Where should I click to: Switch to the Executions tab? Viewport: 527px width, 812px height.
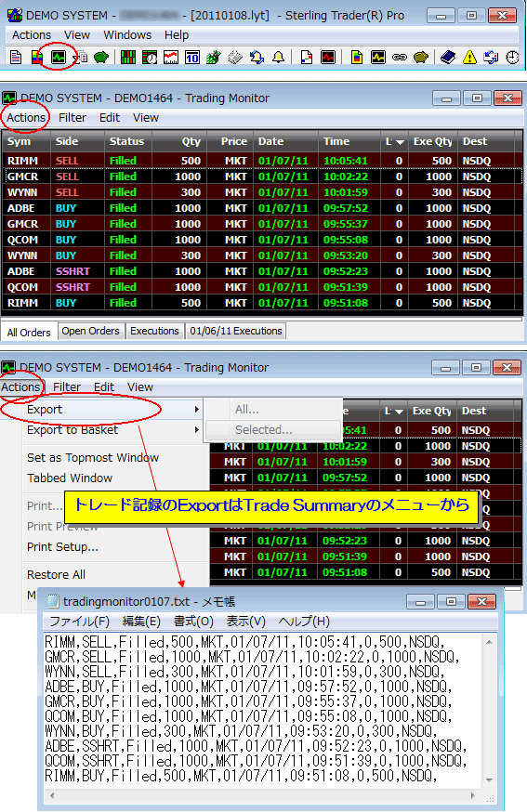point(154,331)
